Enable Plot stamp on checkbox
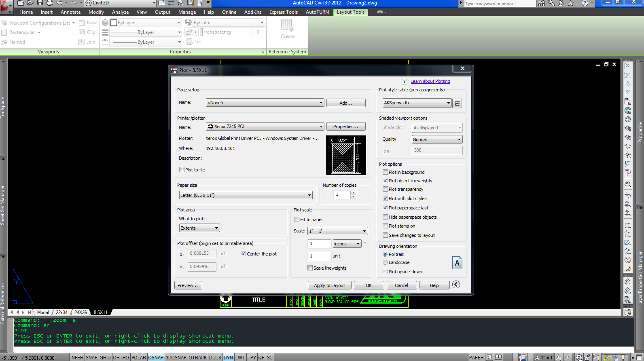Image resolution: width=644 pixels, height=361 pixels. 385,226
